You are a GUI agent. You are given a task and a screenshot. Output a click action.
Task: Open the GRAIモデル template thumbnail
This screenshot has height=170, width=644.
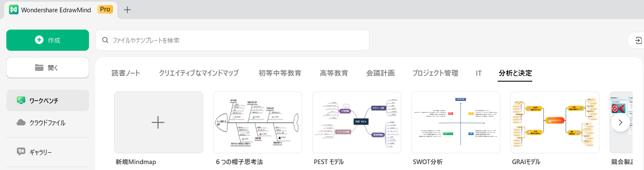pos(555,122)
